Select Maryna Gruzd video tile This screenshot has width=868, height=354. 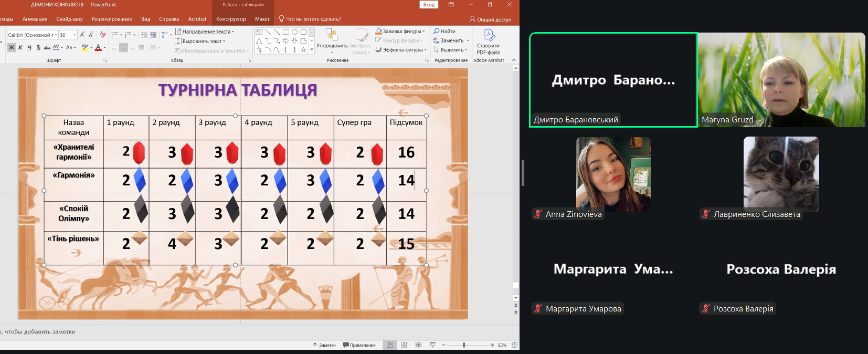tap(781, 80)
